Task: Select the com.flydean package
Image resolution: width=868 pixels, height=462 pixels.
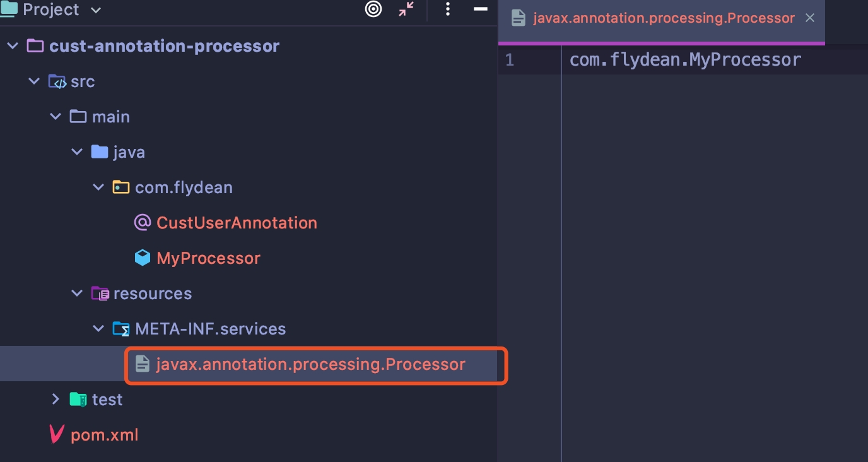Action: (184, 187)
